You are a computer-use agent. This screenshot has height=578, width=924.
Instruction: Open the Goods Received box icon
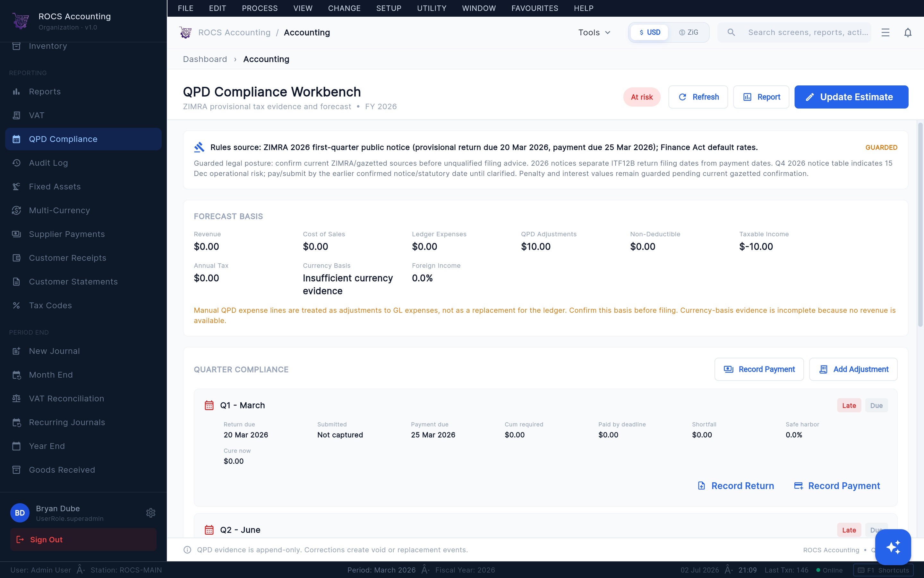[16, 470]
